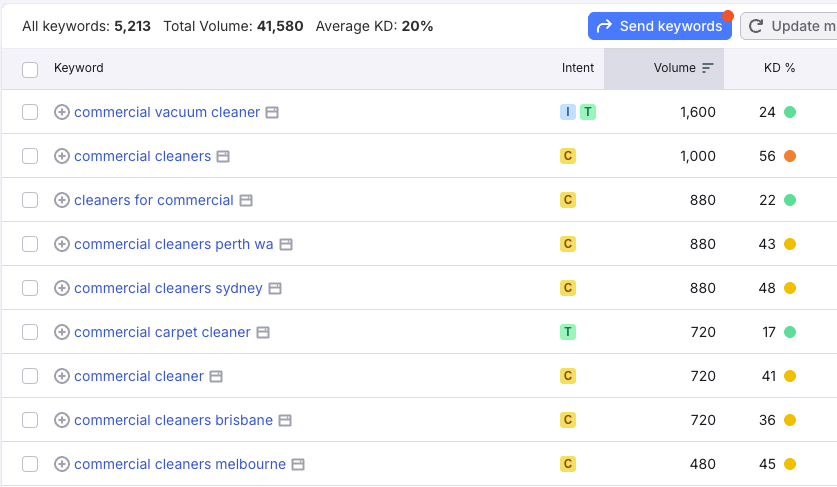Image resolution: width=837 pixels, height=487 pixels.
Task: Open the commercial cleaners brisbane keyword link
Action: [x=173, y=420]
